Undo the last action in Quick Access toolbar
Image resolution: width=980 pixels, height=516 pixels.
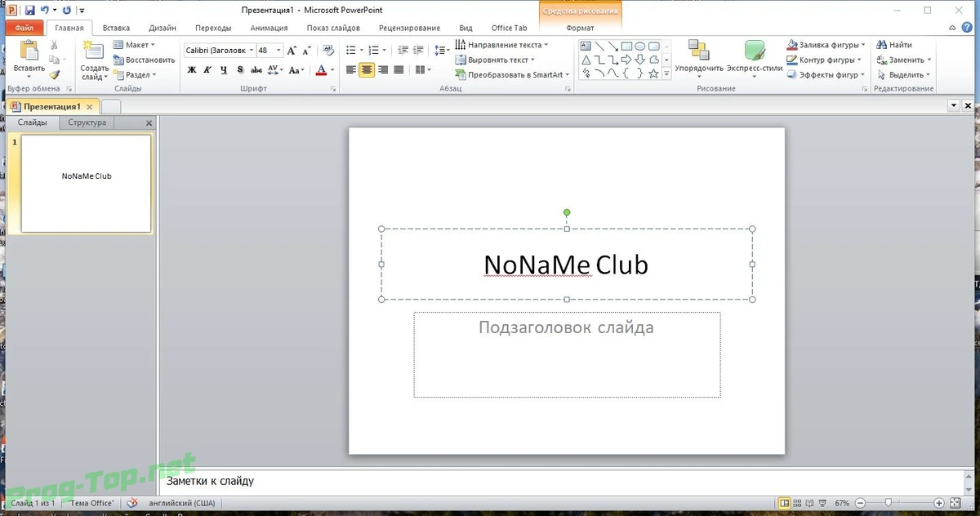tap(45, 11)
